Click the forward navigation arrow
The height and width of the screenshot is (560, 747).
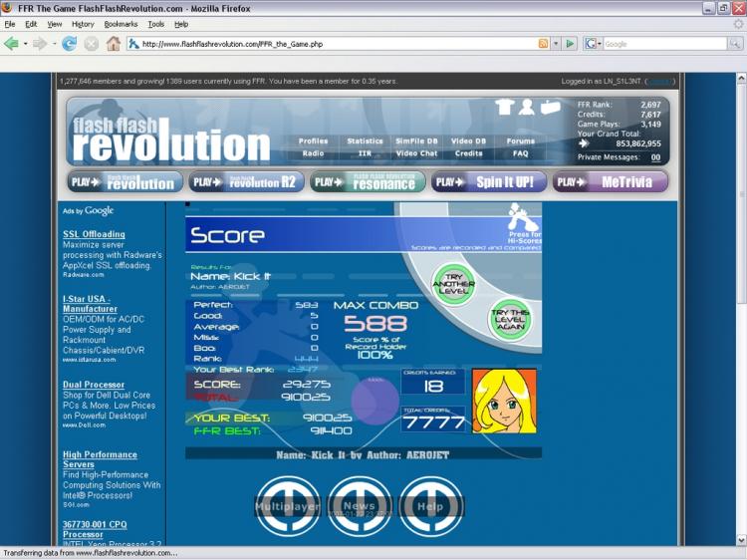(40, 44)
